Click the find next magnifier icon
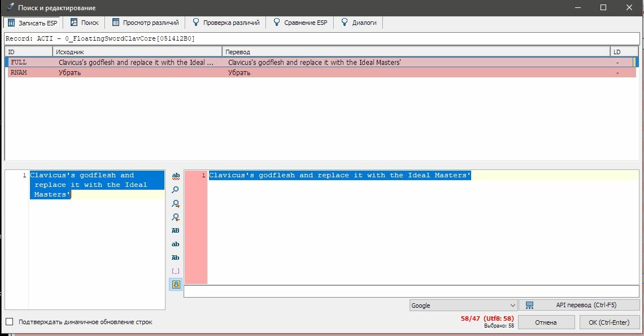 point(175,203)
